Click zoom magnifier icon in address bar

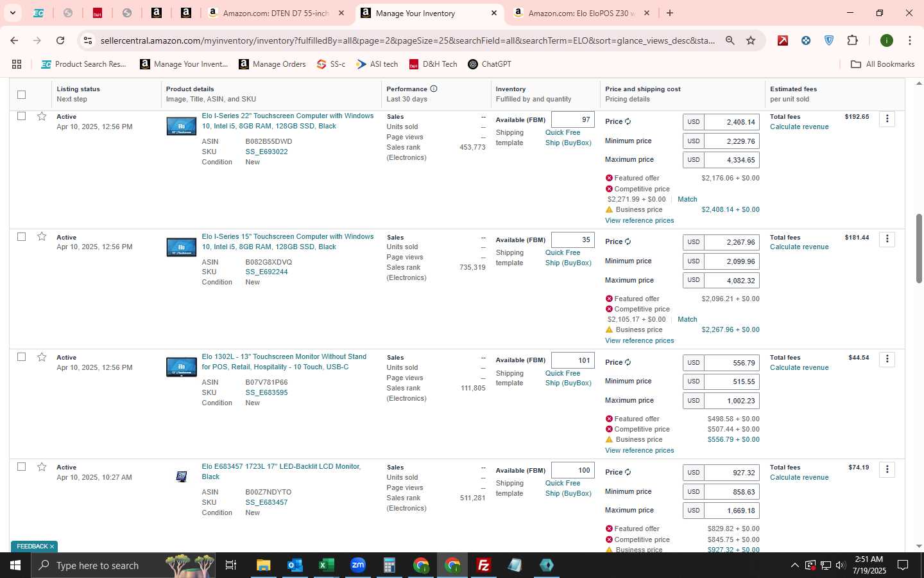pyautogui.click(x=730, y=40)
